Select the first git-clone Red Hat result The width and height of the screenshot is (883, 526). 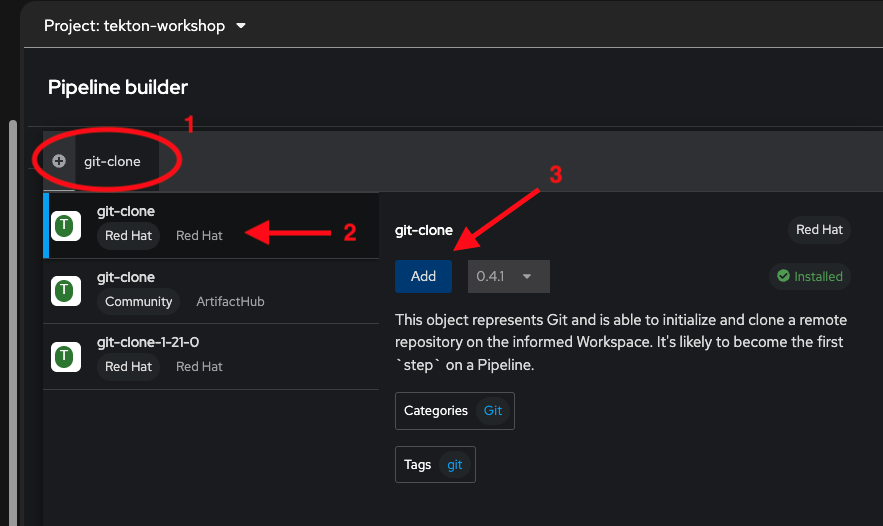pyautogui.click(x=210, y=225)
